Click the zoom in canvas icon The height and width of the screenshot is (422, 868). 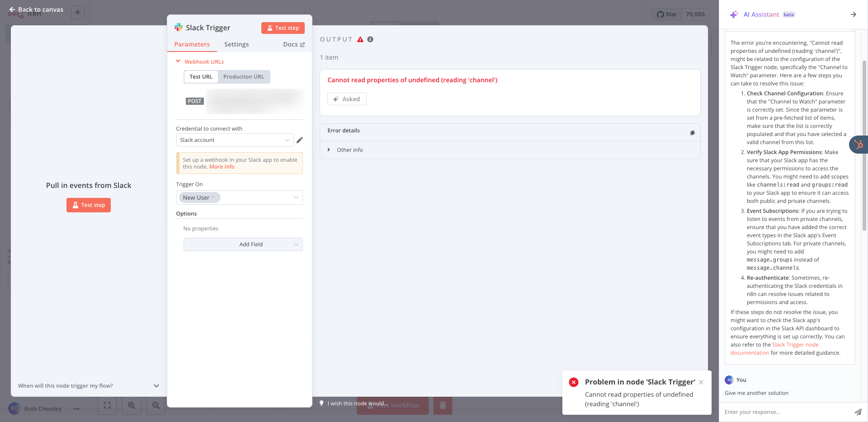[132, 405]
